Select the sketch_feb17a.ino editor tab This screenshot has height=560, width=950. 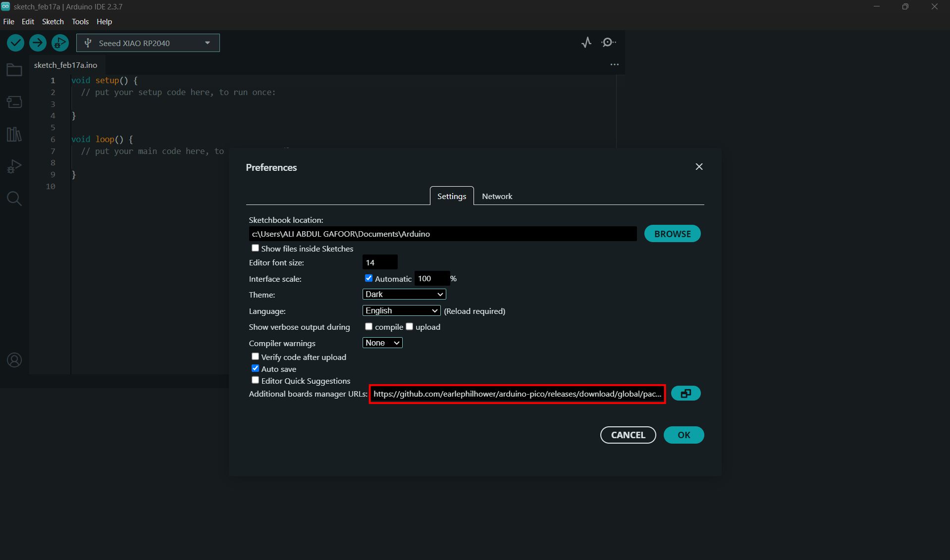click(65, 65)
